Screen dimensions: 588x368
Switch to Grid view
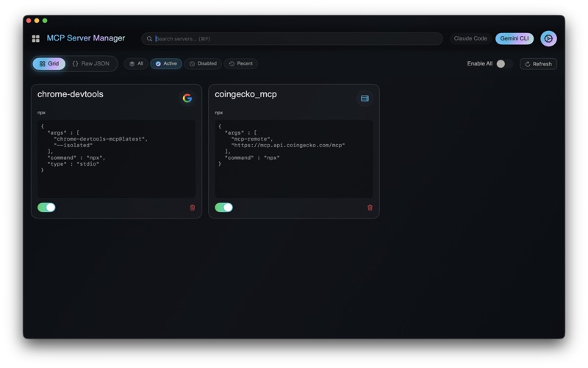click(49, 64)
